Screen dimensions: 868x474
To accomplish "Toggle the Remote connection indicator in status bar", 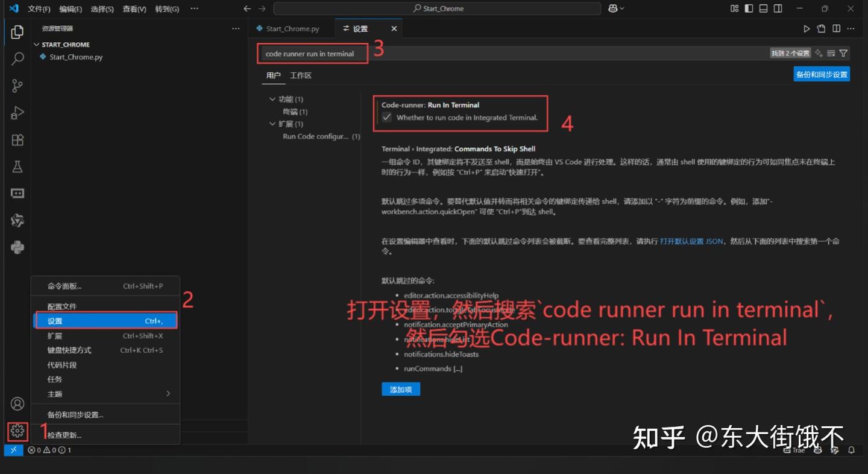I will click(x=13, y=449).
